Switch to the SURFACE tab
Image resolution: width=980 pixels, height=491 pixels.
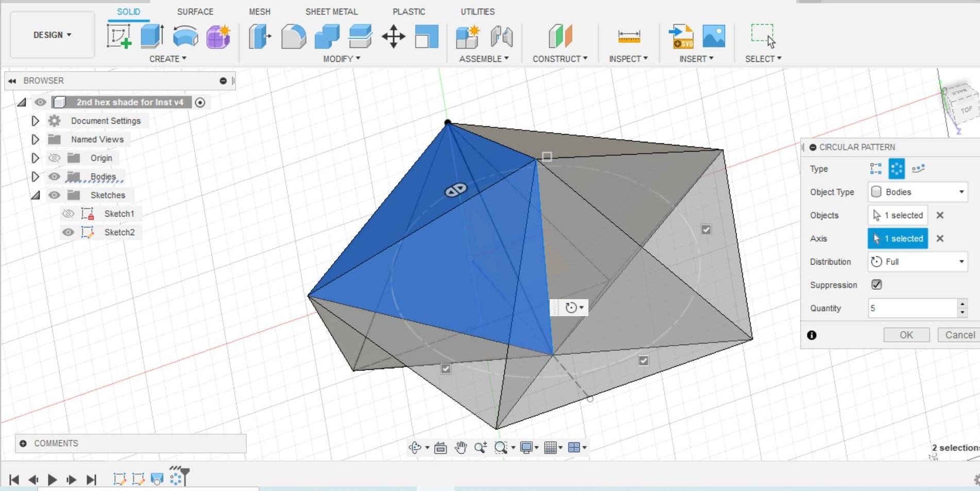195,11
